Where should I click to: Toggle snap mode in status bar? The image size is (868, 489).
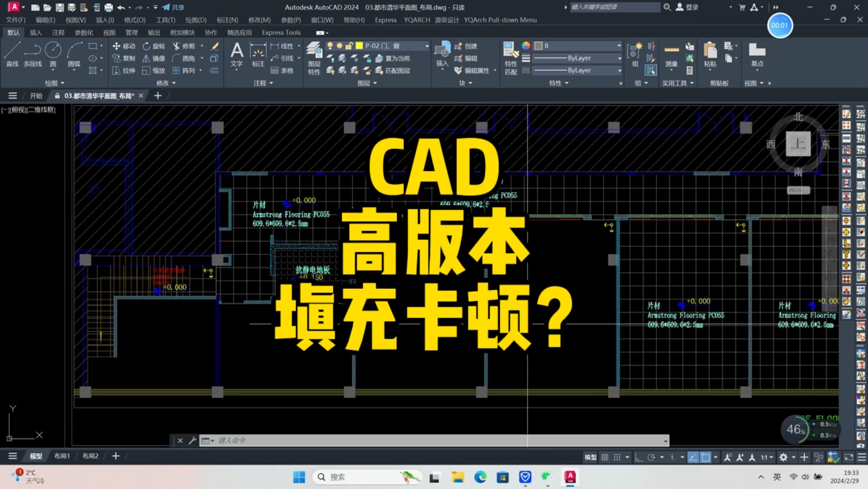[x=617, y=457]
